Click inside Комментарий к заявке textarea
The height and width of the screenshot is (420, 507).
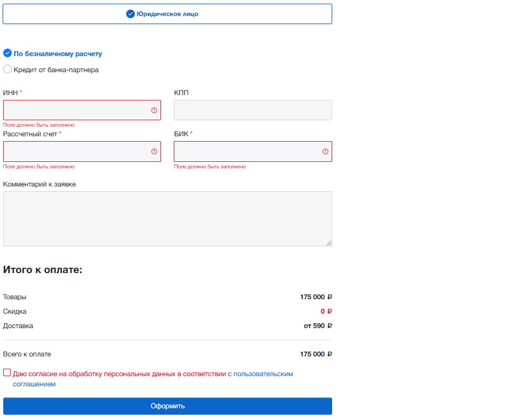coord(167,219)
